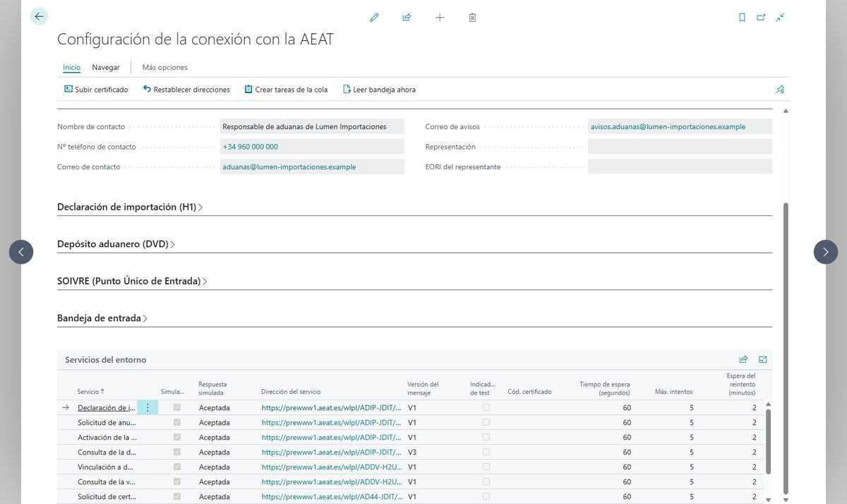Click the services list vertical scrollbar

(x=769, y=441)
